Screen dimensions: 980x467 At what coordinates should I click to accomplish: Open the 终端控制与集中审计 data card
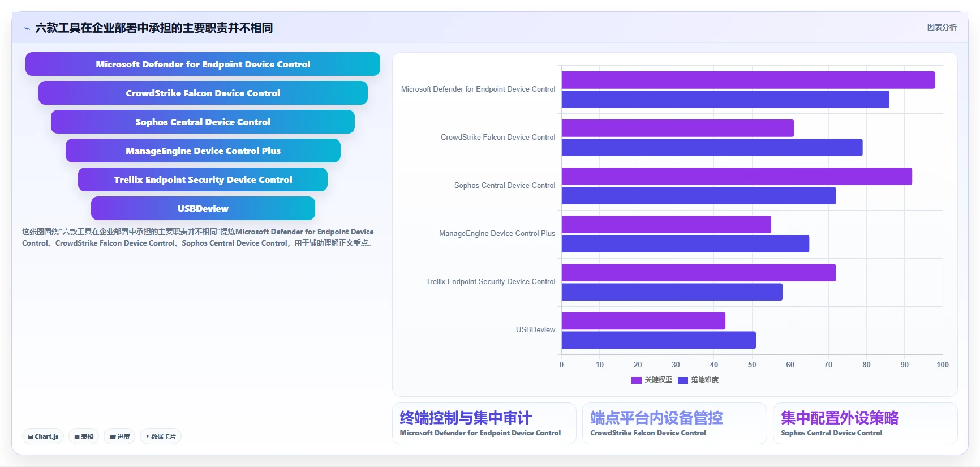[484, 423]
